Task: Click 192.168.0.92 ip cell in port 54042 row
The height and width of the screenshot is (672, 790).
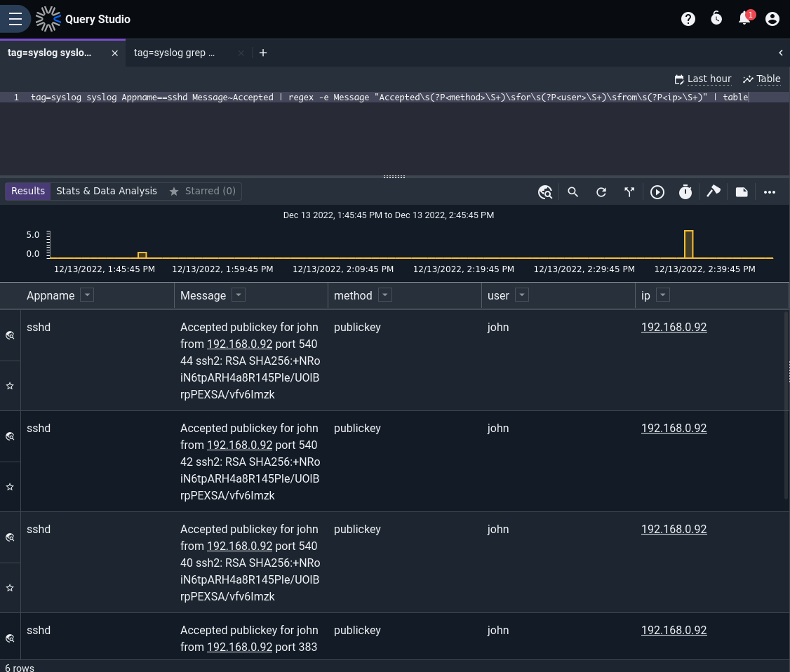Action: tap(674, 428)
